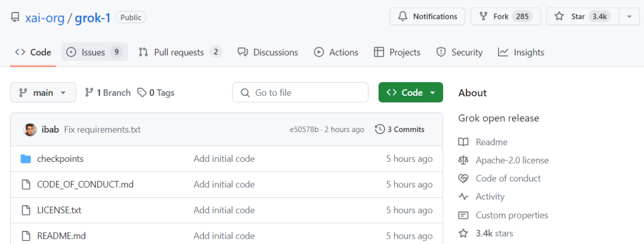Open the Readme book icon link
Screen dimensions: 644x244
[463, 142]
